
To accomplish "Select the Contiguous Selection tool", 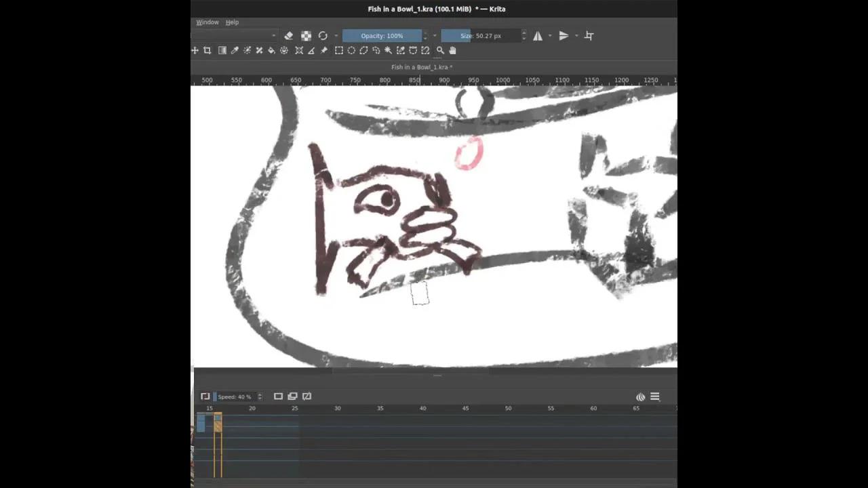I will tap(388, 50).
